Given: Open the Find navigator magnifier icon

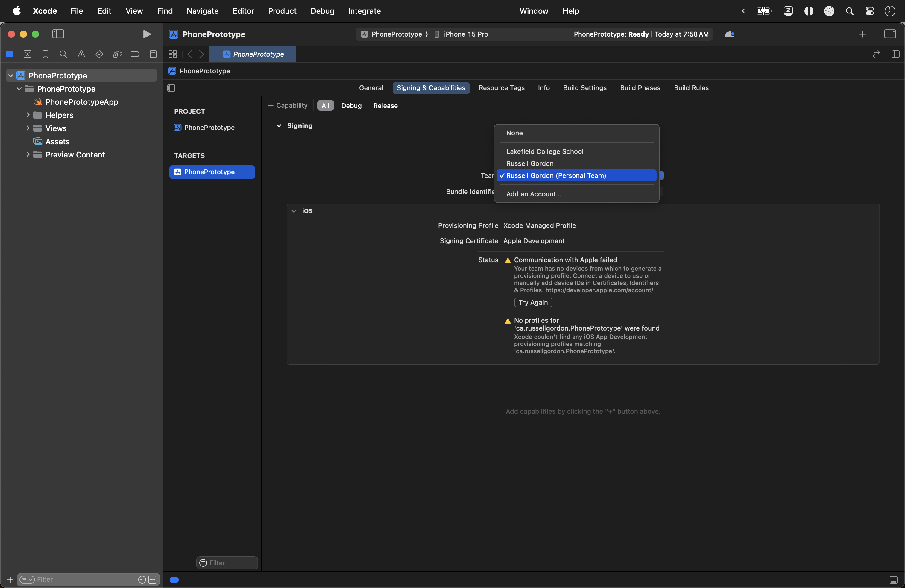Looking at the screenshot, I should pos(63,54).
